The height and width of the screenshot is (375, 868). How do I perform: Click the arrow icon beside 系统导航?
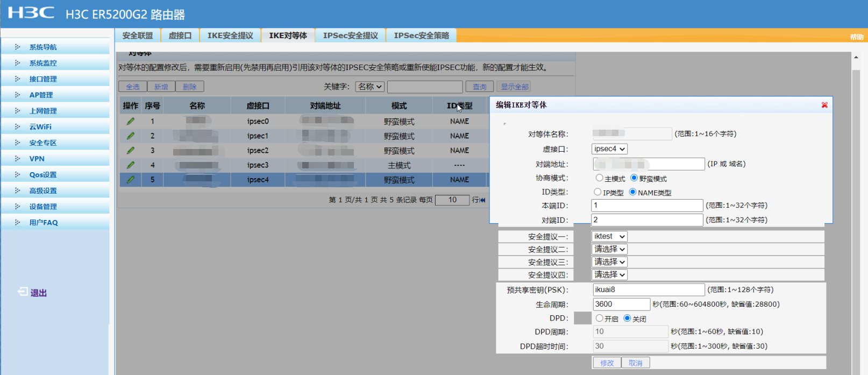pyautogui.click(x=17, y=47)
